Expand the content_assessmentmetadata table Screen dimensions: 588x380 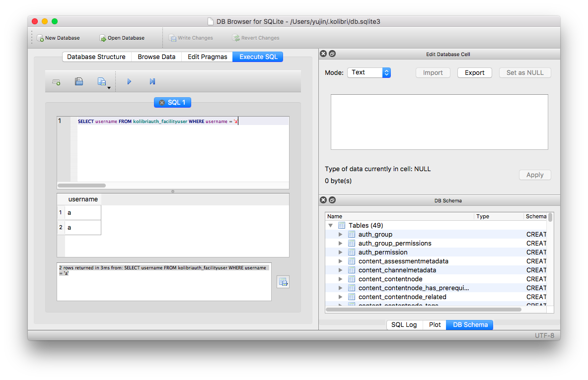341,261
